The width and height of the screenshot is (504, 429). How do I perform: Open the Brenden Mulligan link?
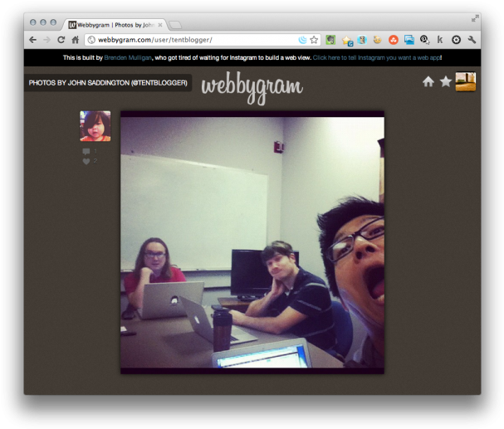128,58
